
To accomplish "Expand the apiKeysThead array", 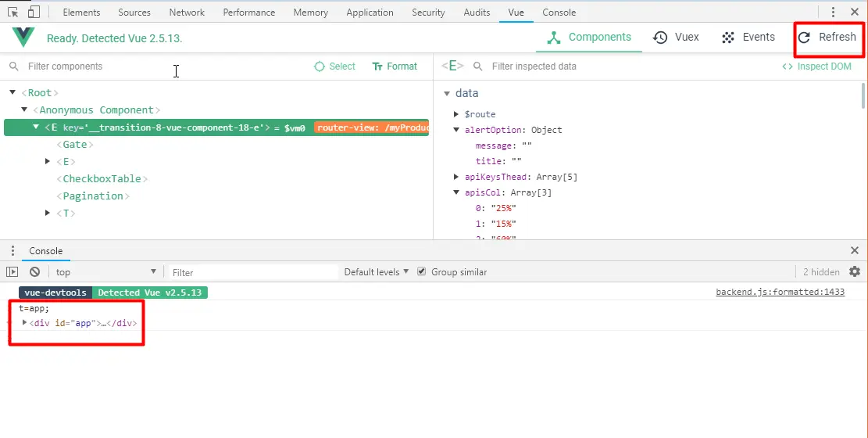I will pyautogui.click(x=456, y=177).
